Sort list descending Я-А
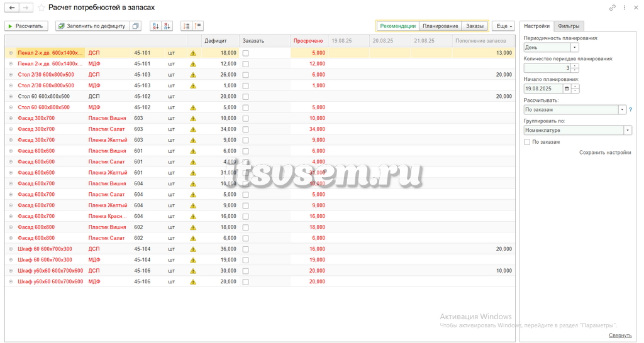This screenshot has width=644, height=343. coord(167,26)
